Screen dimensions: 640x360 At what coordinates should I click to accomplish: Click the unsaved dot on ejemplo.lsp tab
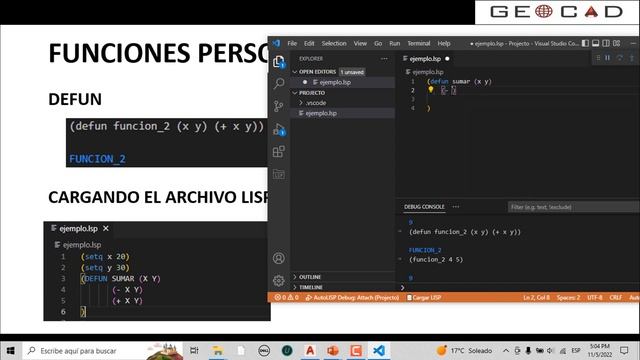point(447,59)
